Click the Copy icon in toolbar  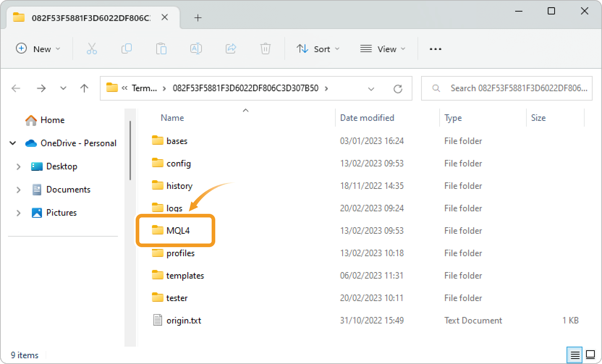[126, 49]
